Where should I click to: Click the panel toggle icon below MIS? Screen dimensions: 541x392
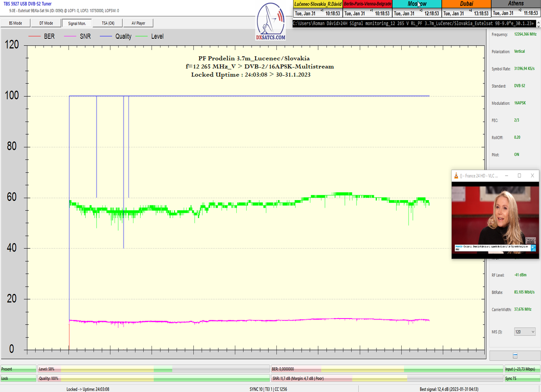point(515,356)
